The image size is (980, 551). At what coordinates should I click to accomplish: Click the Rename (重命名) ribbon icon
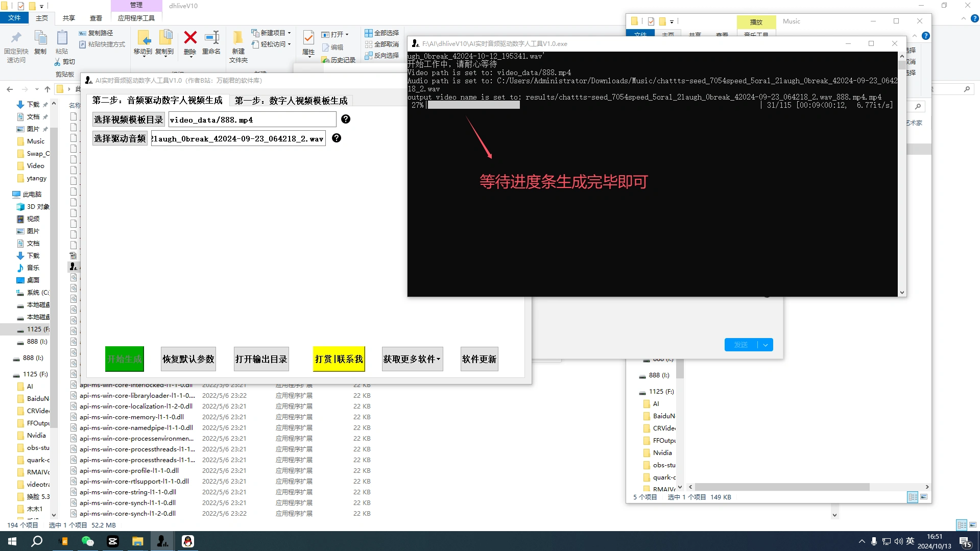click(x=211, y=43)
